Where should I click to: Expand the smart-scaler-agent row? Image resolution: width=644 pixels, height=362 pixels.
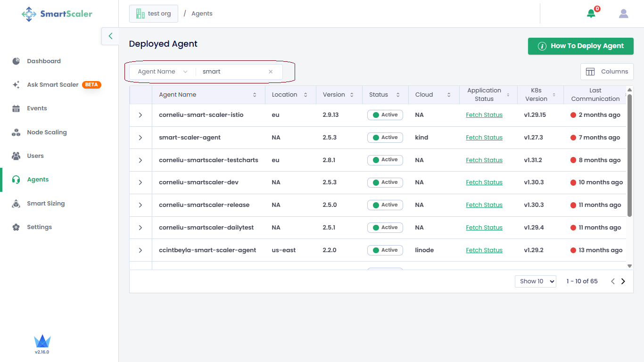pyautogui.click(x=140, y=138)
